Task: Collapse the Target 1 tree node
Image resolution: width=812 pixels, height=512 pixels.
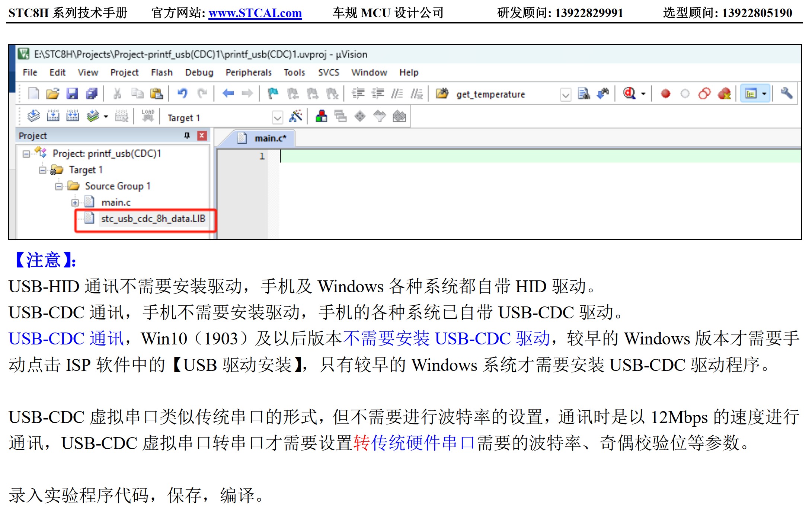Action: point(42,170)
